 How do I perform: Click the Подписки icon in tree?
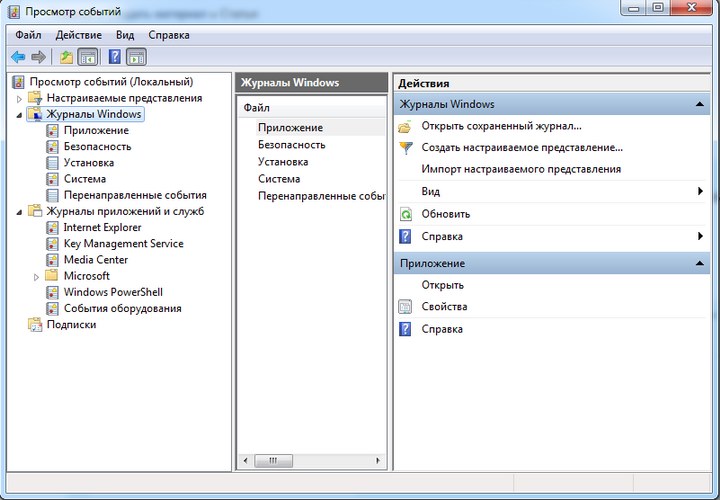coord(35,325)
